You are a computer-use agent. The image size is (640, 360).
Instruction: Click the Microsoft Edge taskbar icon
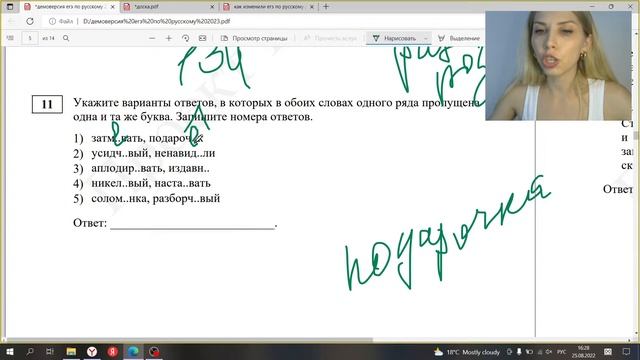coord(133,351)
